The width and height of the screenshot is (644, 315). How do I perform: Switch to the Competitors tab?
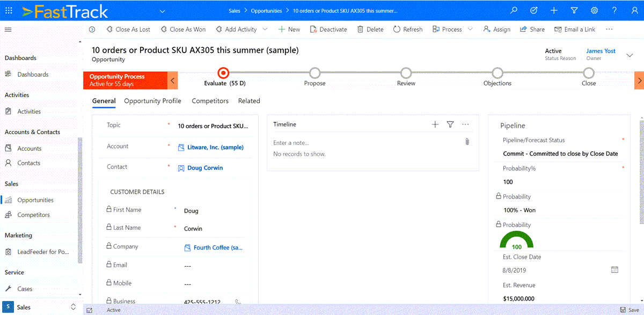pyautogui.click(x=210, y=101)
